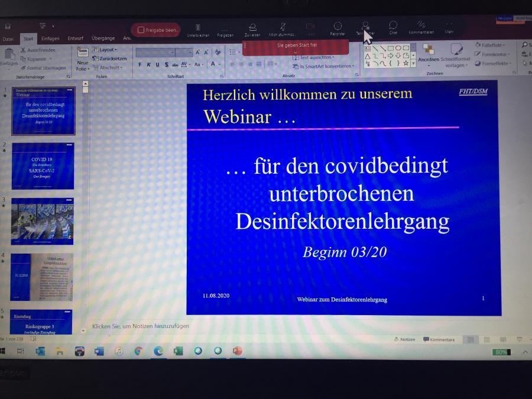The height and width of the screenshot is (399, 532).
Task: Clear all formatting eraser icon
Action: 218,52
